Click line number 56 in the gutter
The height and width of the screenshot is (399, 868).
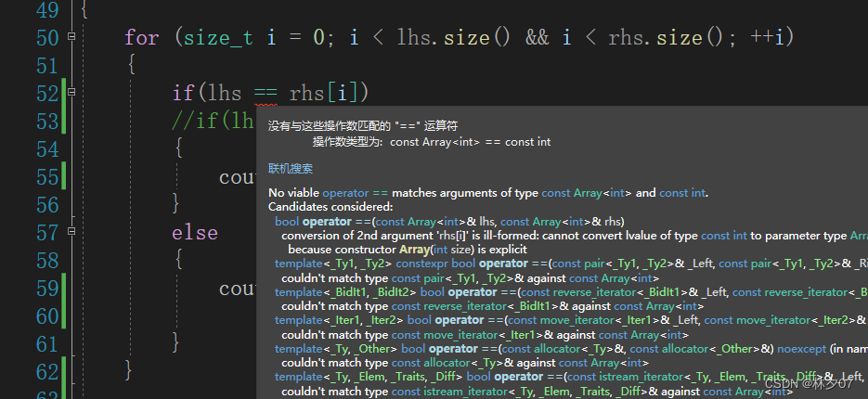[47, 205]
